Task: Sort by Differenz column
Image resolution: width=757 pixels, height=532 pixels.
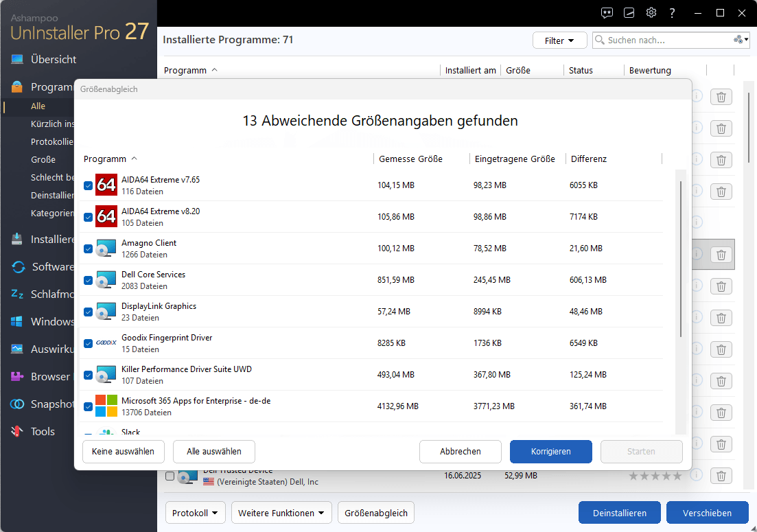Action: pyautogui.click(x=588, y=159)
